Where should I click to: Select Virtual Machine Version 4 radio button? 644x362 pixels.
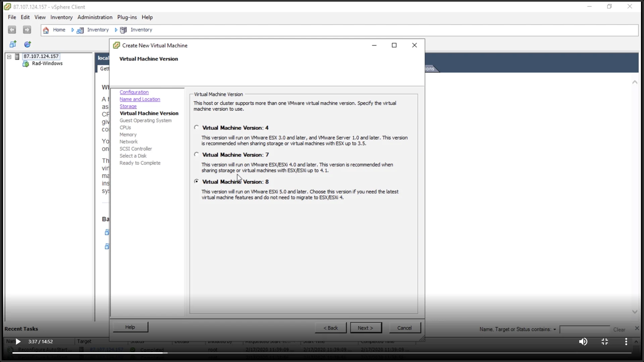pyautogui.click(x=196, y=127)
